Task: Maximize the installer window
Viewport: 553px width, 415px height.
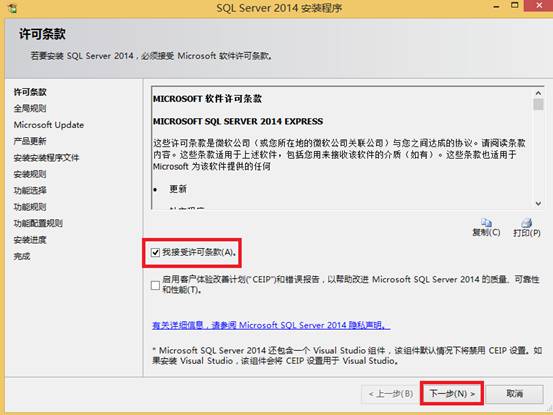Action: point(515,6)
